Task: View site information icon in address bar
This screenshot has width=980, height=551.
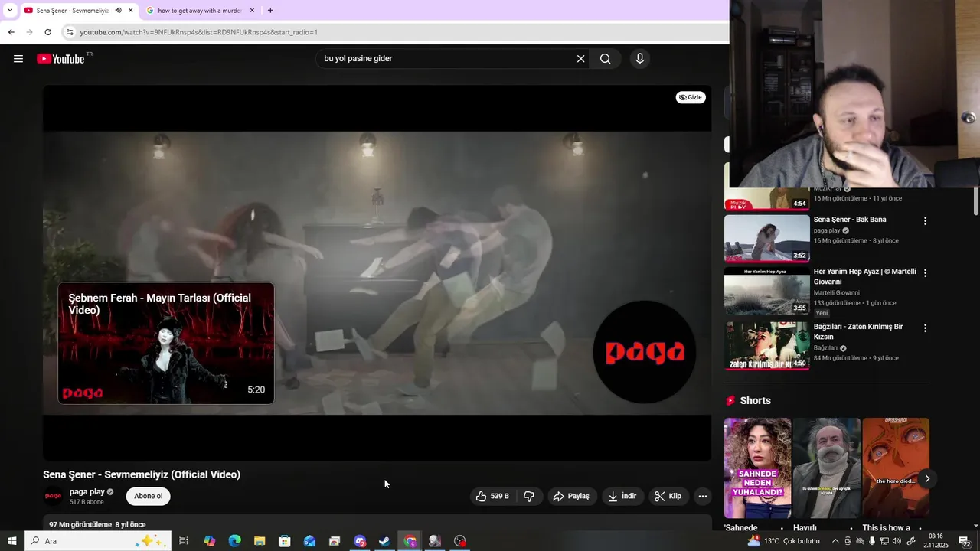Action: coord(70,32)
